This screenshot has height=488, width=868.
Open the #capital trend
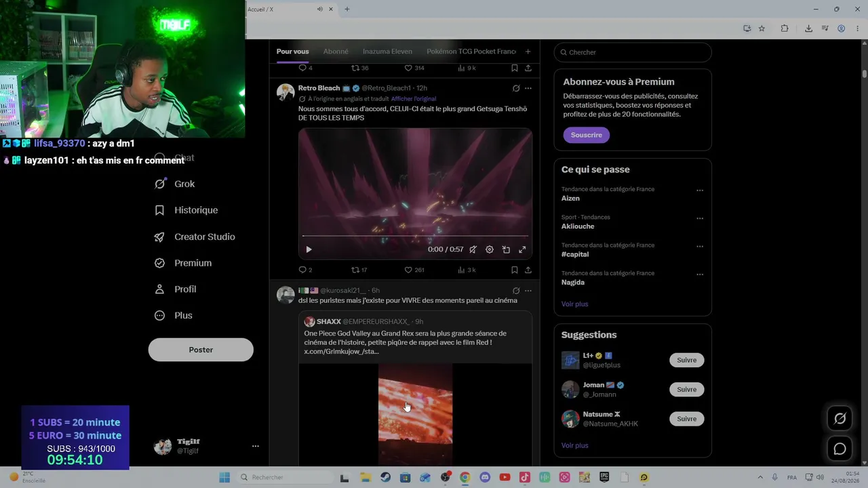point(575,254)
